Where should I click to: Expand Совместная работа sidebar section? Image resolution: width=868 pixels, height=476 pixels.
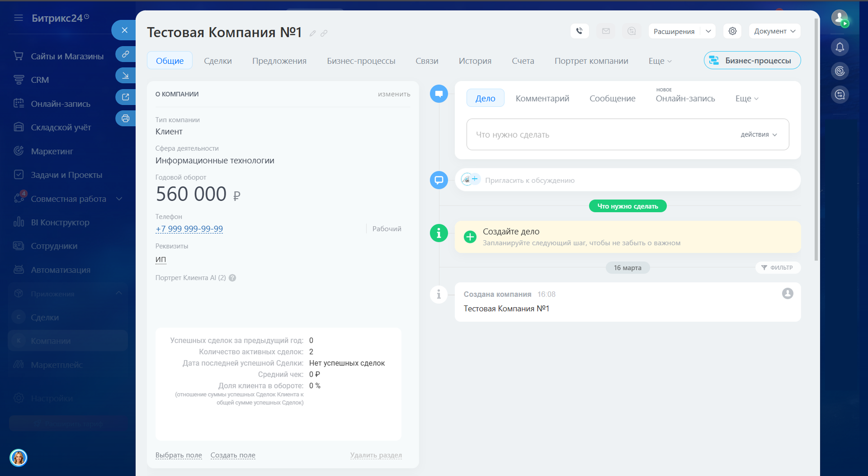(119, 199)
